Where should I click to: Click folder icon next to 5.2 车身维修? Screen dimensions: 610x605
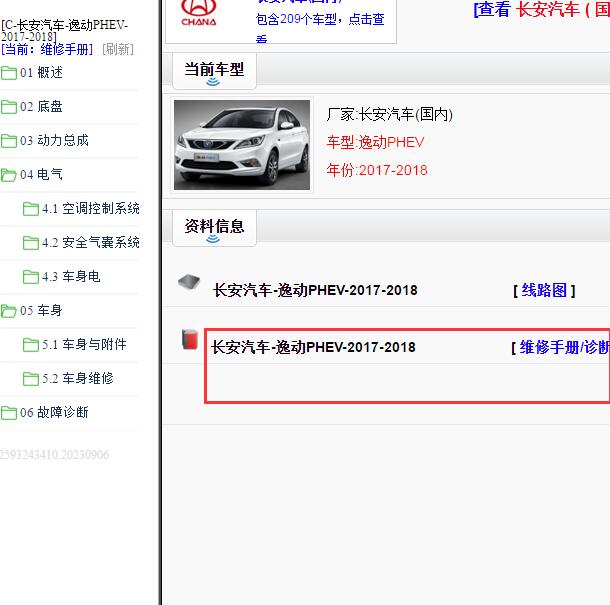click(31, 378)
